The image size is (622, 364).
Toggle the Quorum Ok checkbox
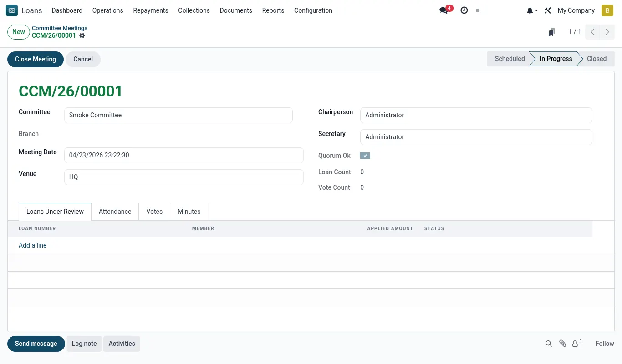365,156
